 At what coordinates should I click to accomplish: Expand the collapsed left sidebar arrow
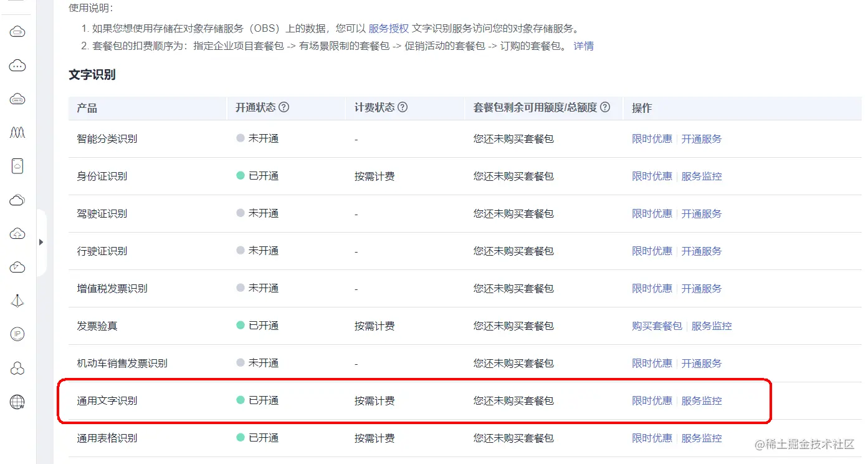(41, 242)
